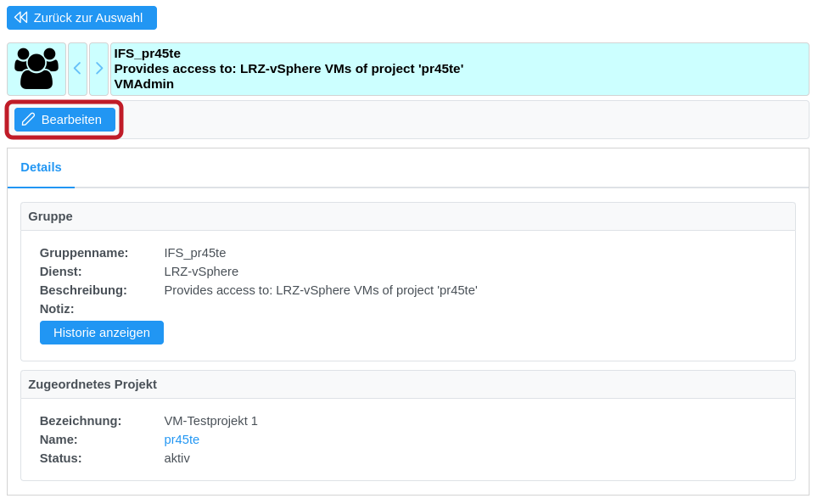Click the VMAdmin text in header
Screen dimensions: 818x504
144,84
